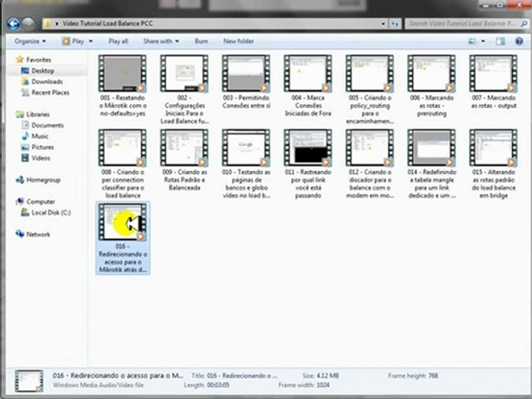Refresh the folder view in address bar

[x=395, y=24]
